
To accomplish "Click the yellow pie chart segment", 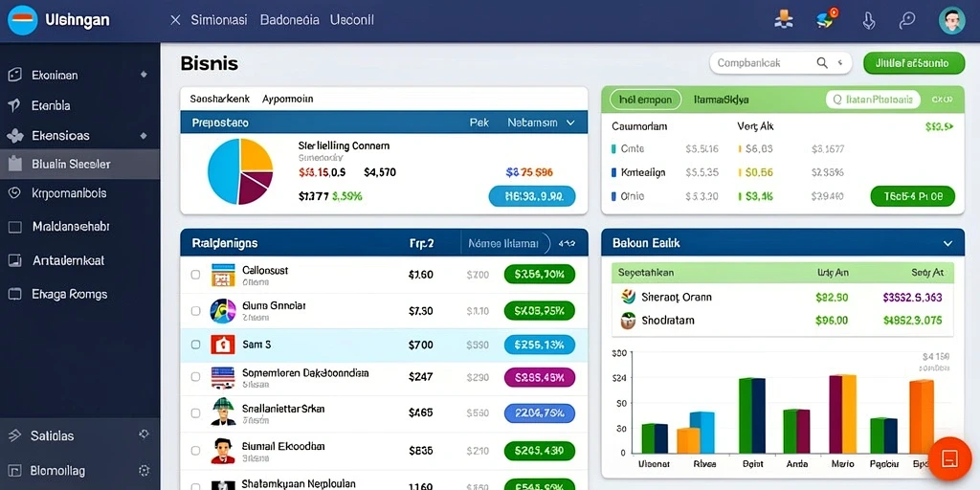I will point(255,155).
